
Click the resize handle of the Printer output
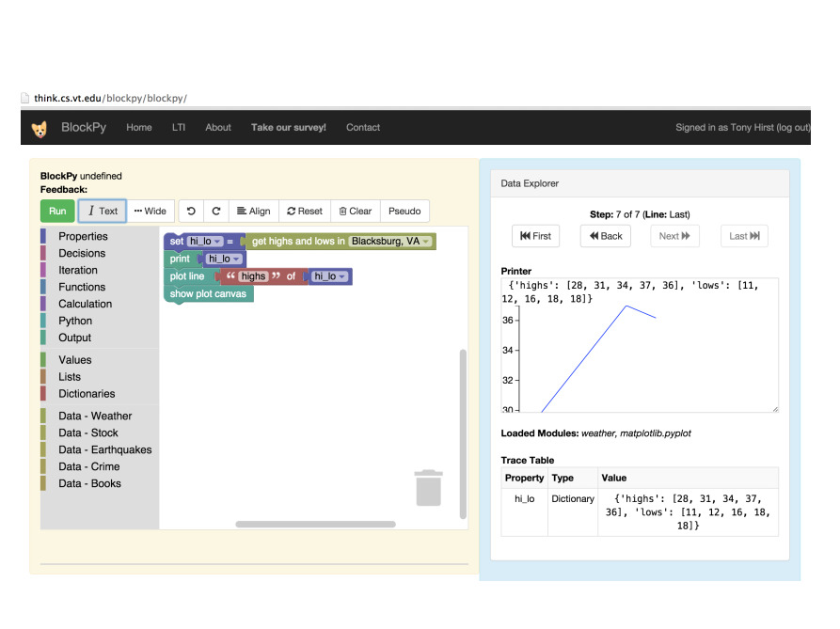(775, 409)
